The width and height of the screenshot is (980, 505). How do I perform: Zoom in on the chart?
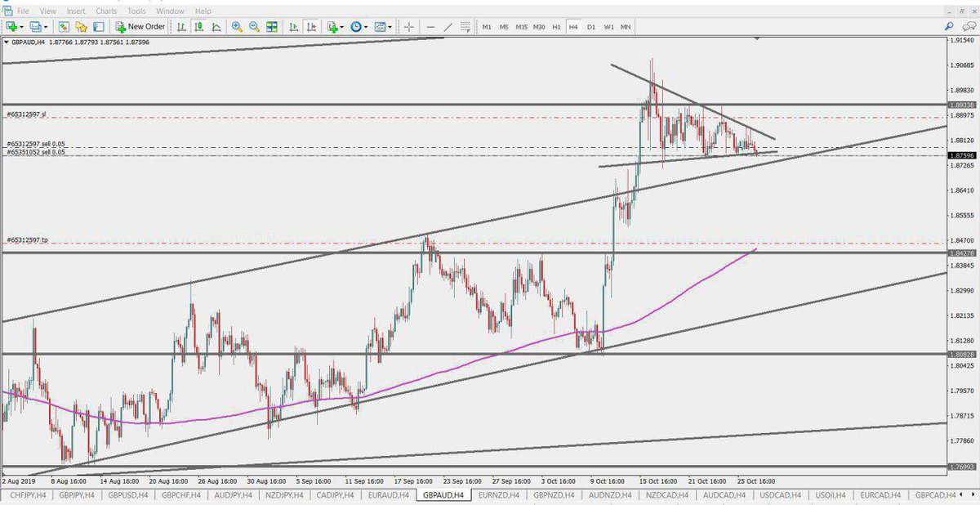[237, 26]
